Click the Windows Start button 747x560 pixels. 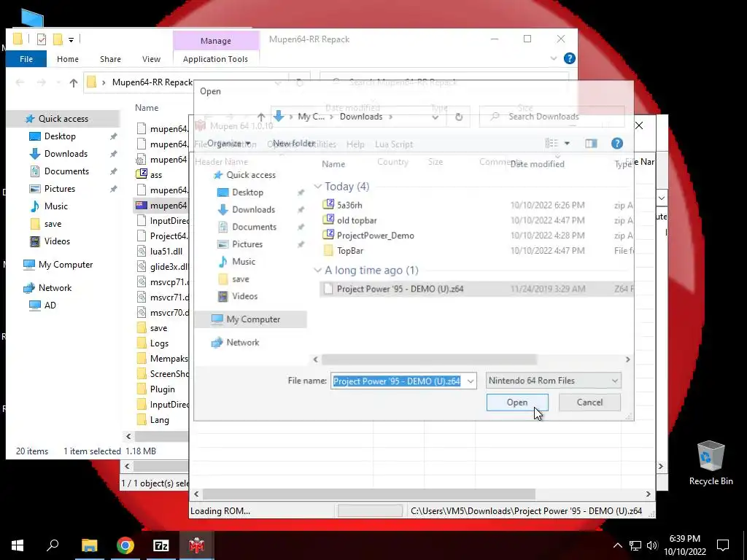pyautogui.click(x=18, y=545)
